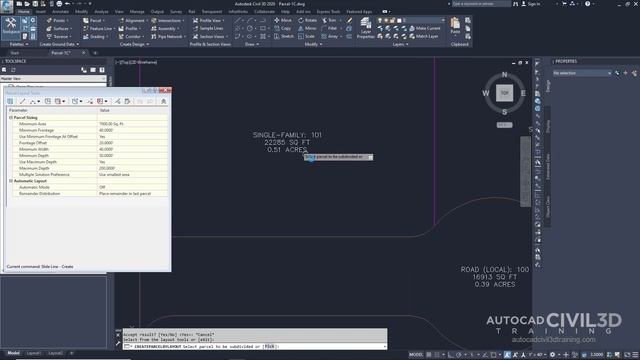Click the Mirror tool
Viewport: 640px width, 360px height.
point(307,29)
